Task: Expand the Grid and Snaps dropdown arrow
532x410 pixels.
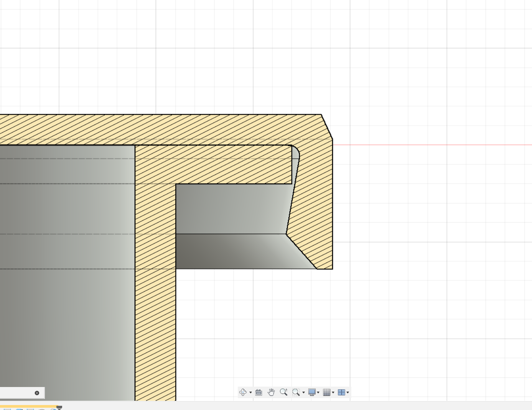Action: (x=333, y=392)
